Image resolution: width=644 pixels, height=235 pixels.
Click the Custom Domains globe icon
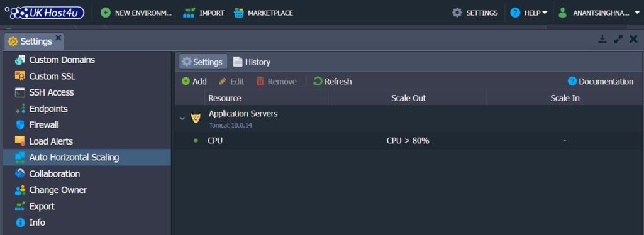pos(19,60)
